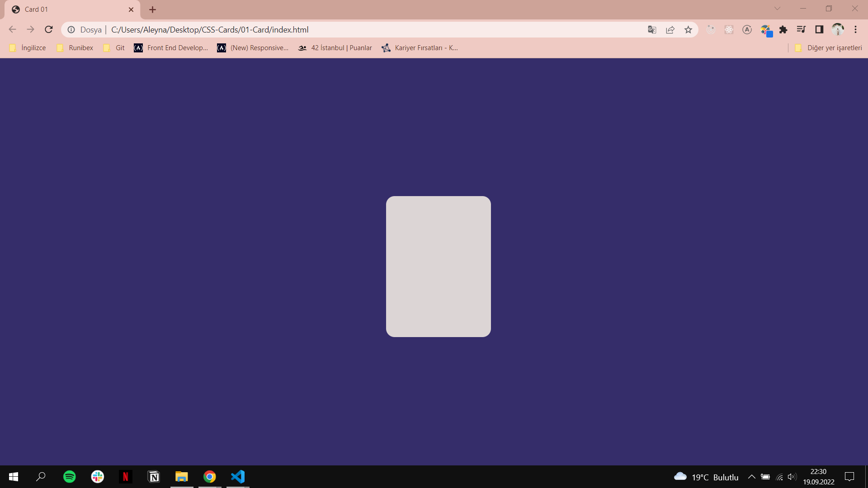868x488 pixels.
Task: Open the ColorZilla color picker extension
Action: pos(766,29)
